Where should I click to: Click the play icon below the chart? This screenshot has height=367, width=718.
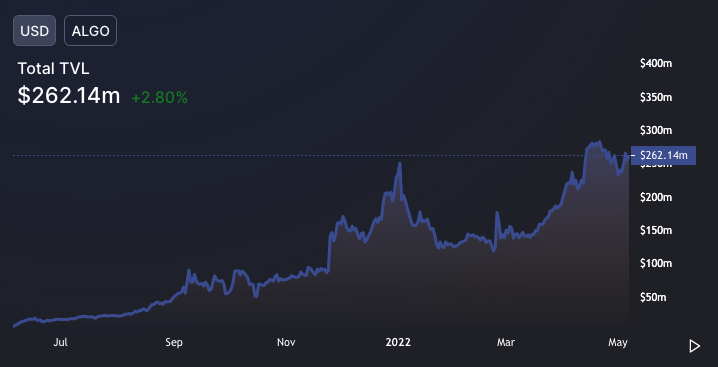pyautogui.click(x=695, y=346)
